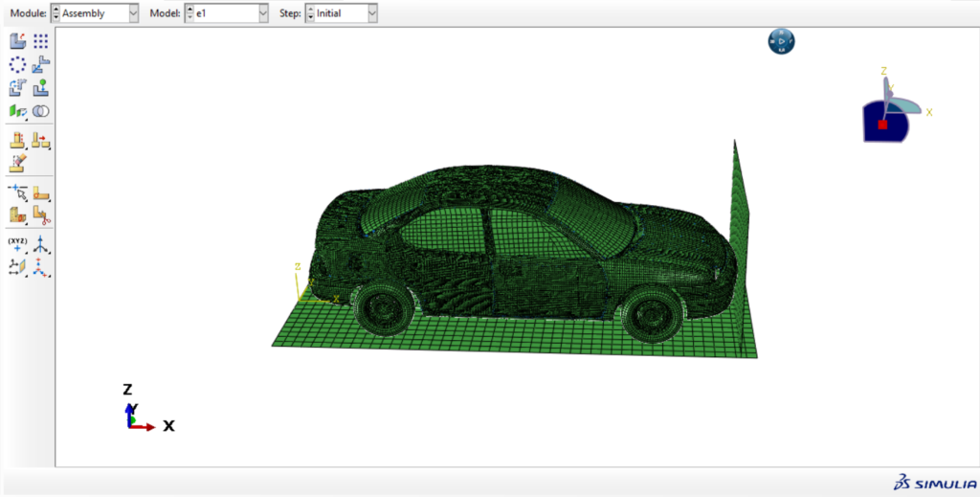Click the partition tool with scissors icon

pyautogui.click(x=41, y=215)
